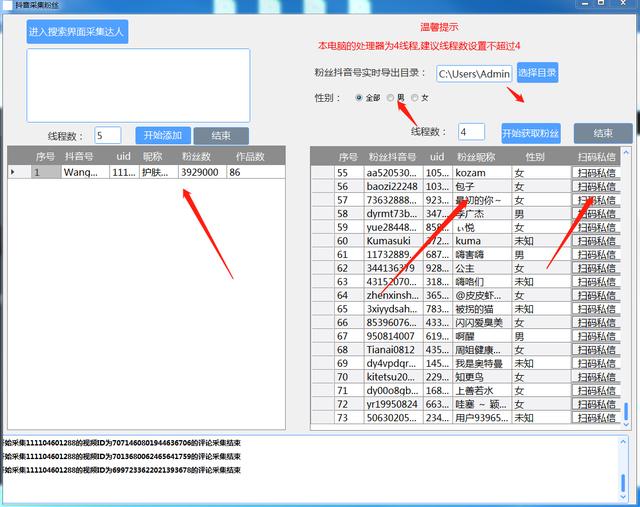This screenshot has height=507, width=640.
Task: Click 扫码私信 for row 58
Action: coord(596,214)
